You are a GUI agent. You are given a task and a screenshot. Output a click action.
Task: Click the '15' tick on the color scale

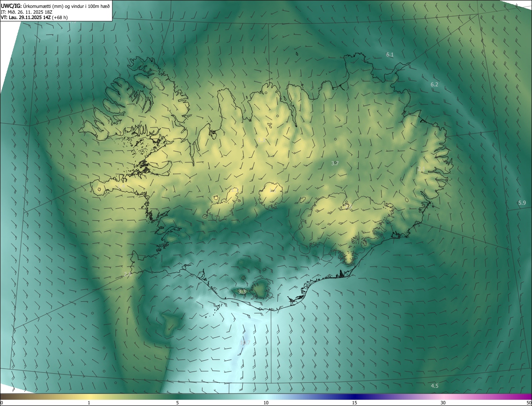pyautogui.click(x=355, y=403)
